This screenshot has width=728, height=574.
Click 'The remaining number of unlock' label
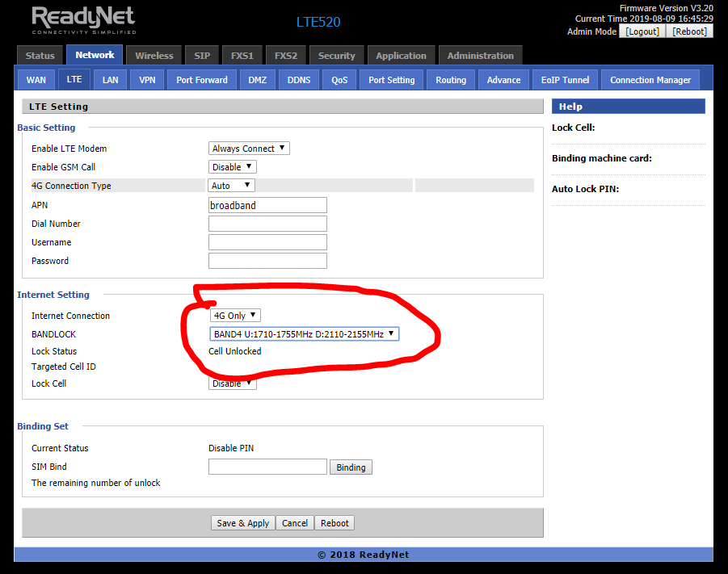pos(95,483)
